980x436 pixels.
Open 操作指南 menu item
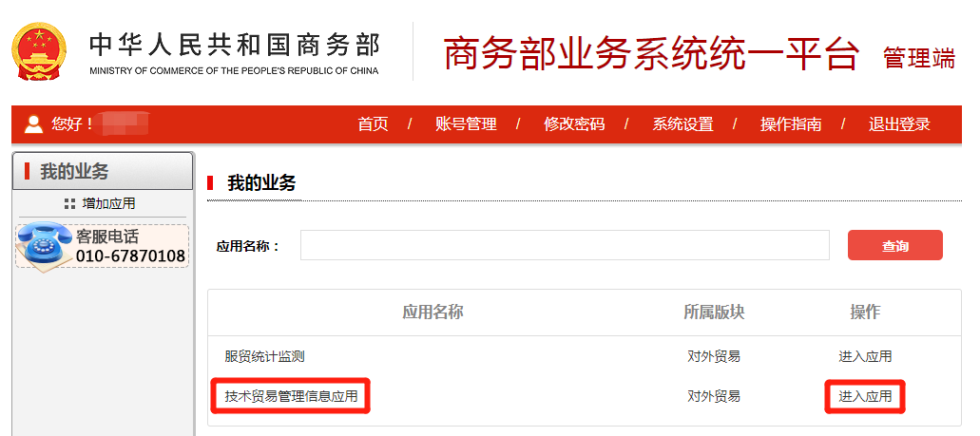[x=791, y=123]
